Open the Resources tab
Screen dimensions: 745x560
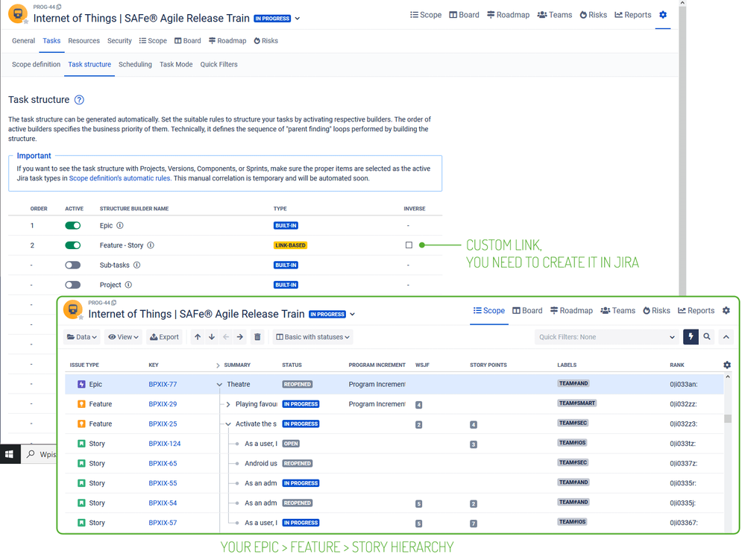pyautogui.click(x=84, y=41)
